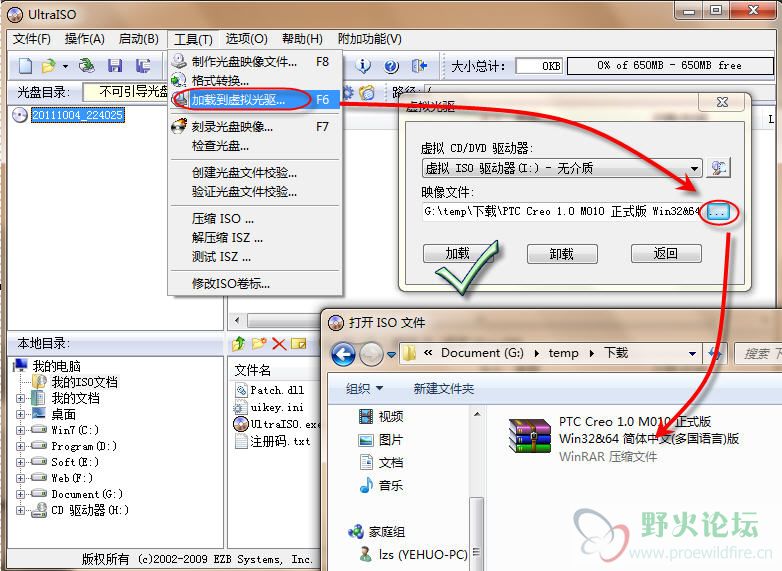This screenshot has width=782, height=571.
Task: Click the info (i) toolbar icon
Action: pyautogui.click(x=364, y=65)
